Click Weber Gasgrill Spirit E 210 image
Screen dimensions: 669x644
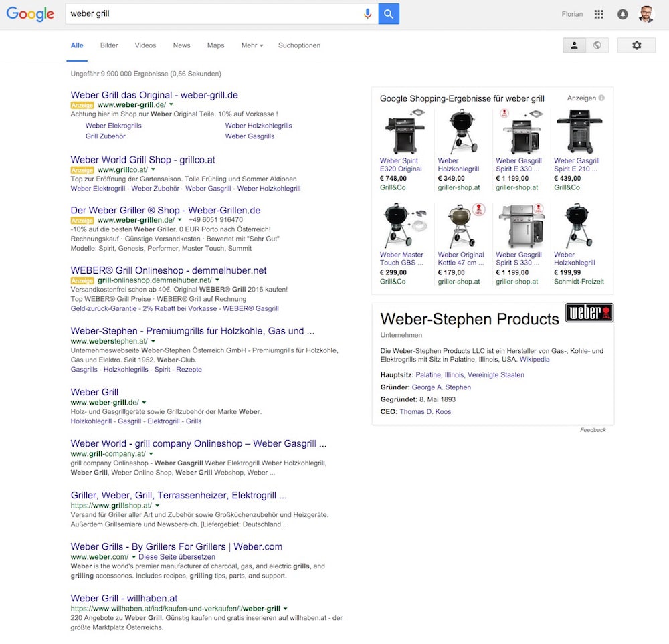tap(579, 131)
